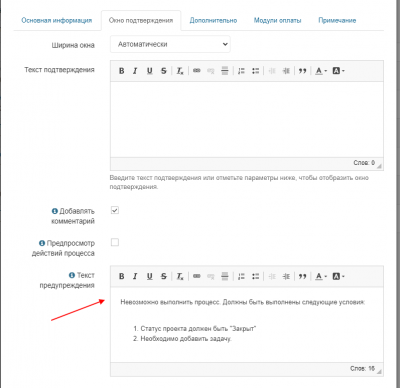Click the line "Необходимо добавить задачу."

pyautogui.click(x=186, y=339)
